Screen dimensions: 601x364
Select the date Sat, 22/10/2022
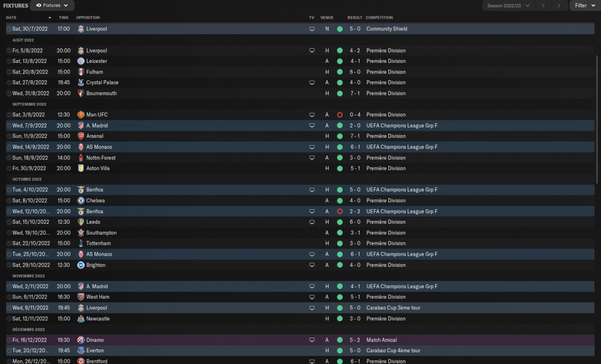click(31, 243)
